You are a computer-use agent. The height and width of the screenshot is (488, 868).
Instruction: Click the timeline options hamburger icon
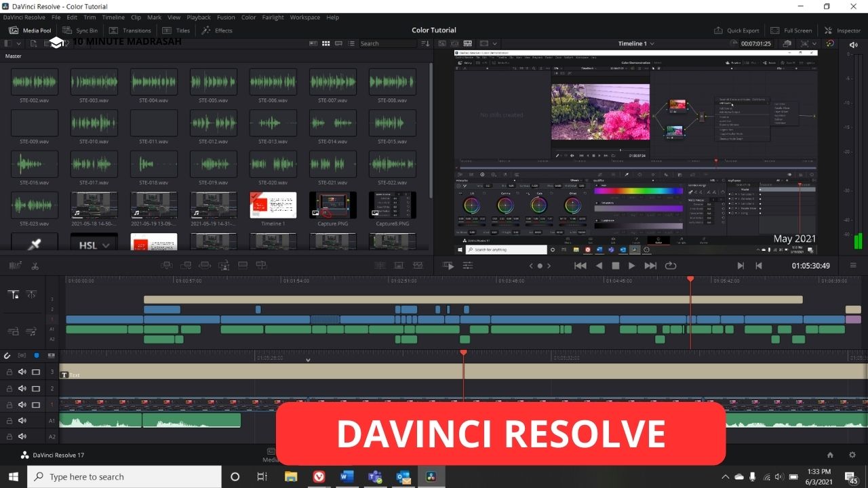[853, 266]
